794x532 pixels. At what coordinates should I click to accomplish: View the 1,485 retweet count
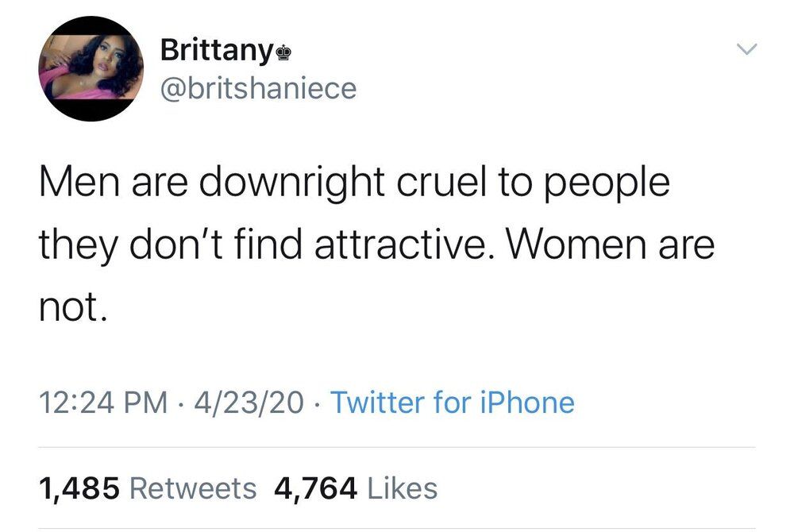point(79,489)
